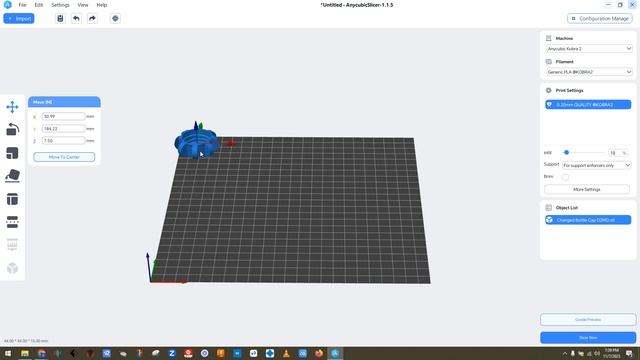Open File Explorer from taskbar
This screenshot has height=360, width=640.
(x=25, y=353)
